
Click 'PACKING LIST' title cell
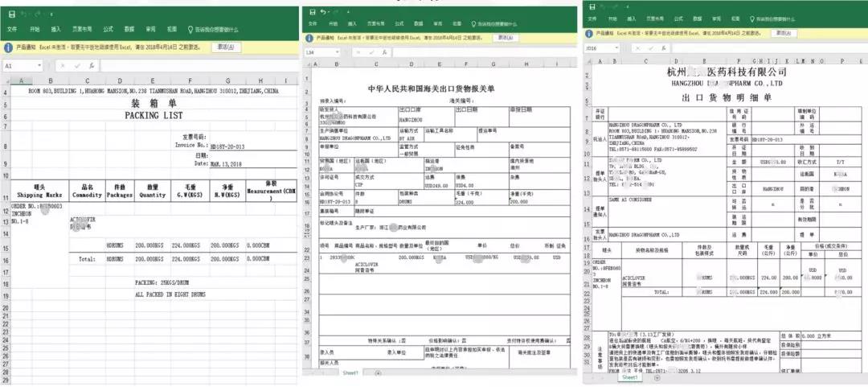pyautogui.click(x=154, y=115)
